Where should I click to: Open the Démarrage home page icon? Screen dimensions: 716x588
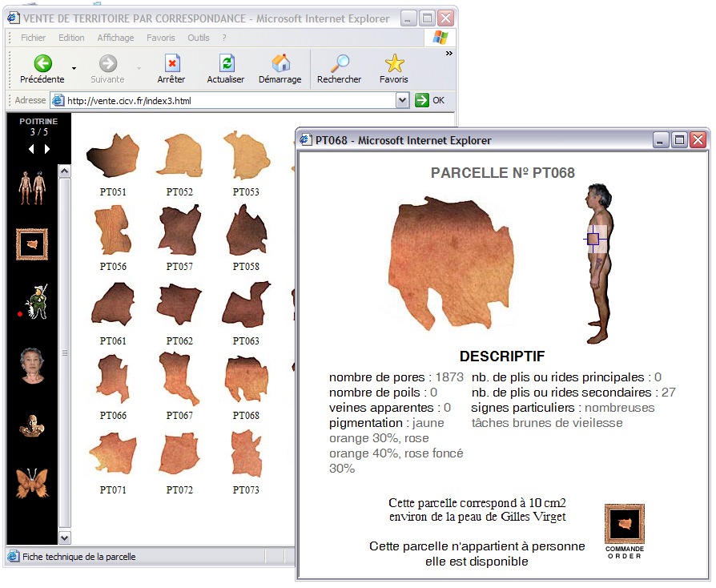click(x=281, y=63)
